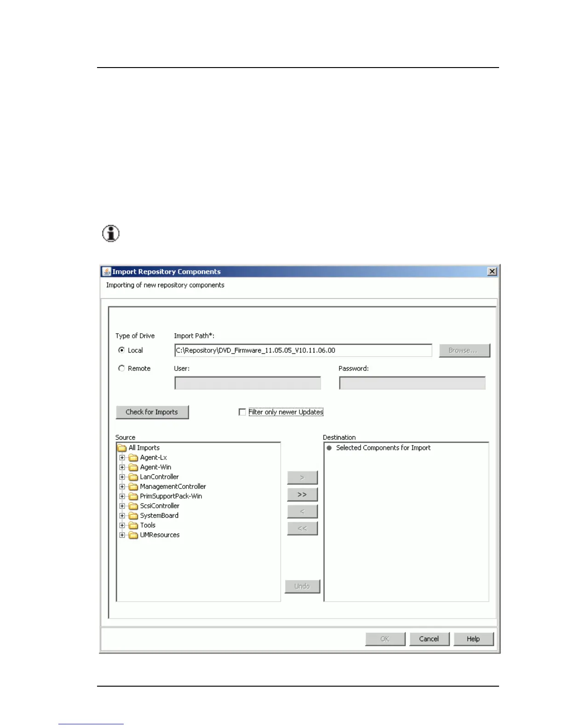Expand the ScsiController tree node
The width and height of the screenshot is (563, 728).
point(122,506)
